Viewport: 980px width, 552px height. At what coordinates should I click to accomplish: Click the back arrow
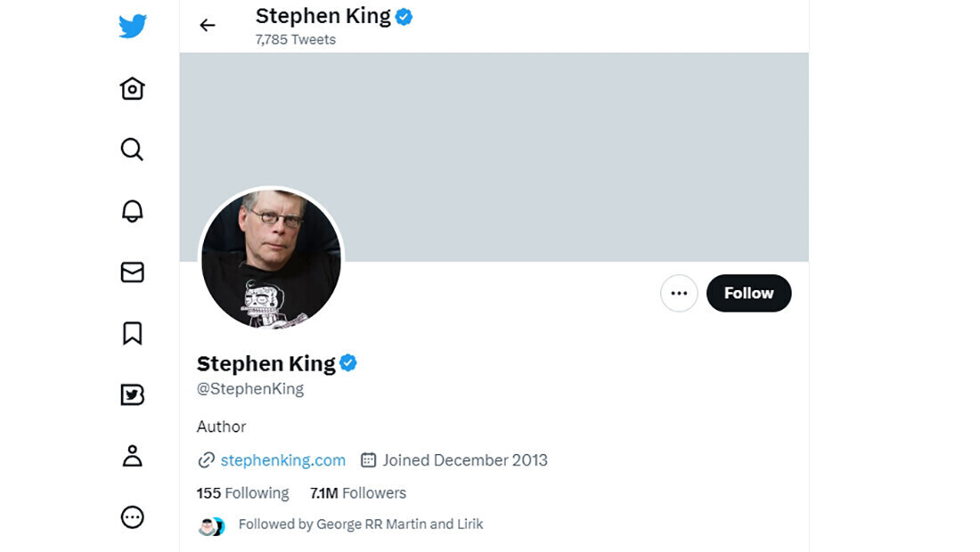tap(208, 26)
